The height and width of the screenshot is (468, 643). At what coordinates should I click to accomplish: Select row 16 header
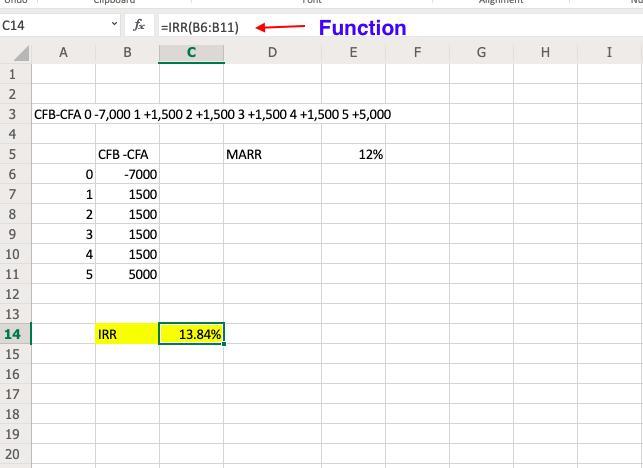(15, 374)
